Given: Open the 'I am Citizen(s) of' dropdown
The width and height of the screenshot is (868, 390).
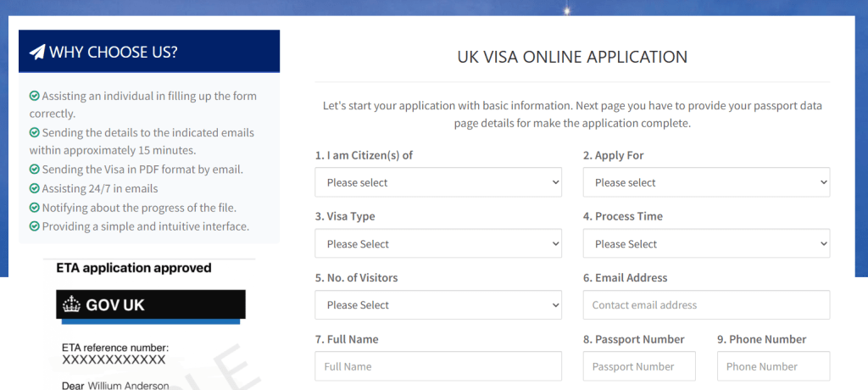Looking at the screenshot, I should click(437, 182).
